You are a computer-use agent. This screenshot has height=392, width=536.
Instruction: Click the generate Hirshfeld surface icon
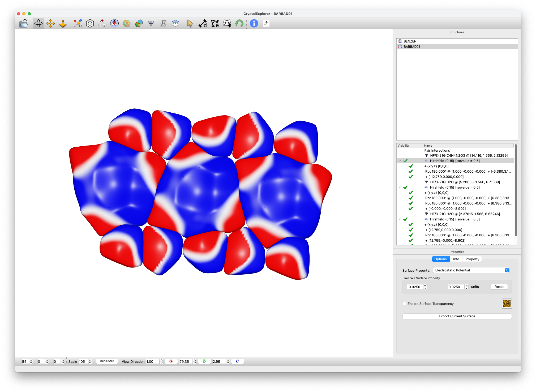click(x=127, y=24)
